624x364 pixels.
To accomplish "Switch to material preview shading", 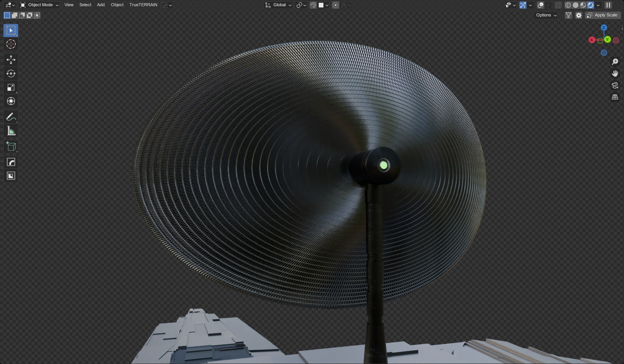I will click(583, 5).
